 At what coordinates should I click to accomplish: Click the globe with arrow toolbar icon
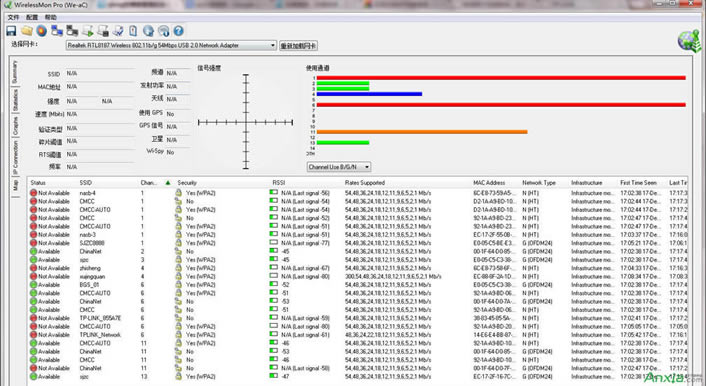coord(148,31)
